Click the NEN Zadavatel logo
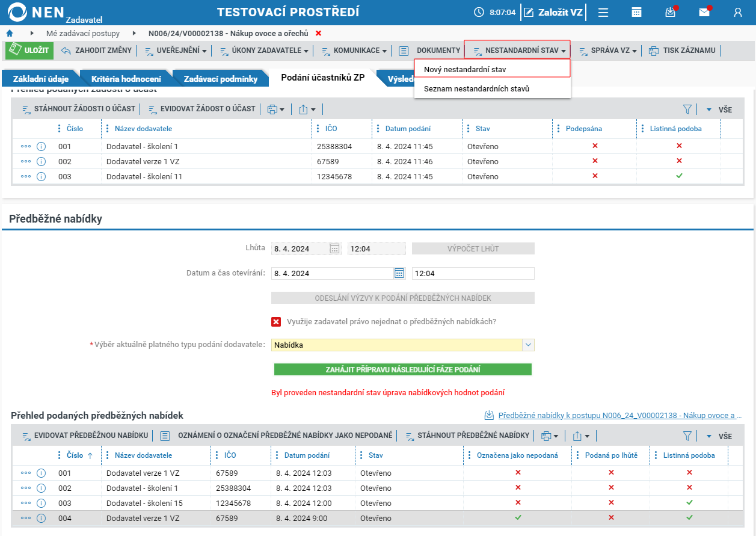 pyautogui.click(x=55, y=12)
